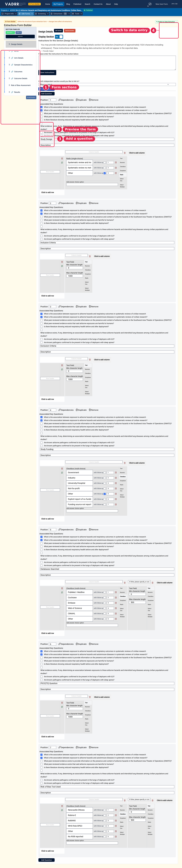
Task: Click Duplicate for Position 4 question
Action: click(x=81, y=410)
